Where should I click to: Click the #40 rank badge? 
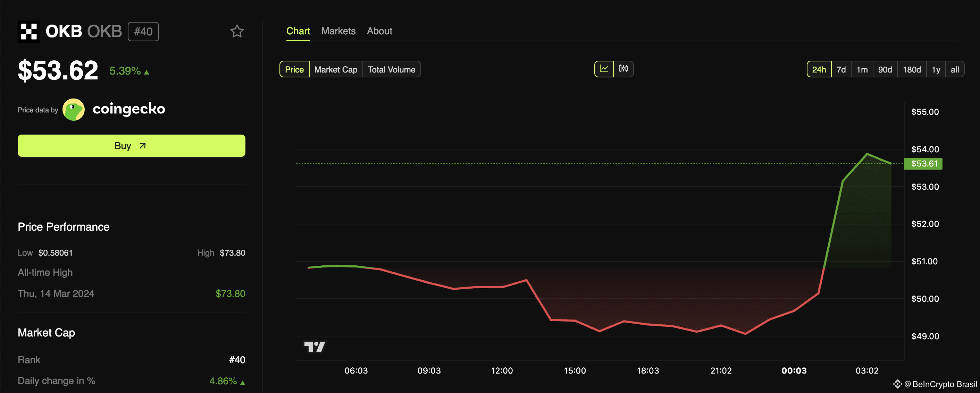pyautogui.click(x=143, y=32)
